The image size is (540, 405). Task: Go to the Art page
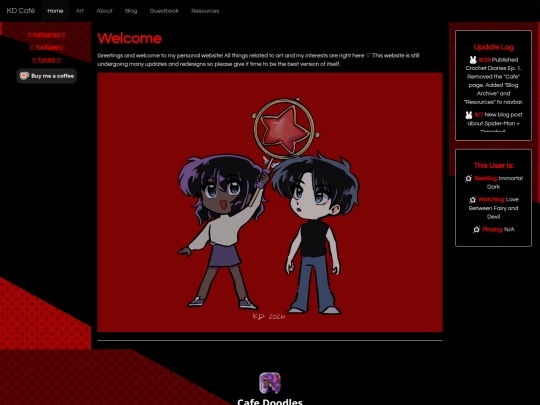[x=80, y=11]
